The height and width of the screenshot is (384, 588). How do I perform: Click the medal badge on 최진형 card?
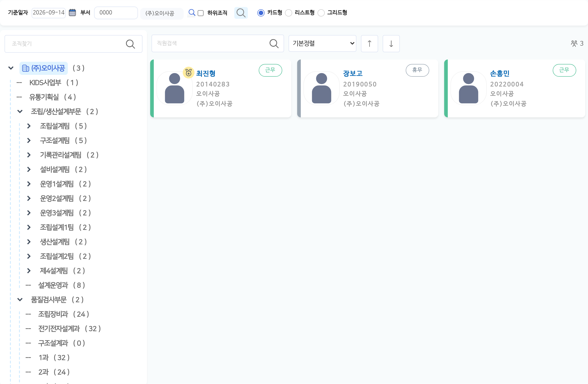(189, 73)
